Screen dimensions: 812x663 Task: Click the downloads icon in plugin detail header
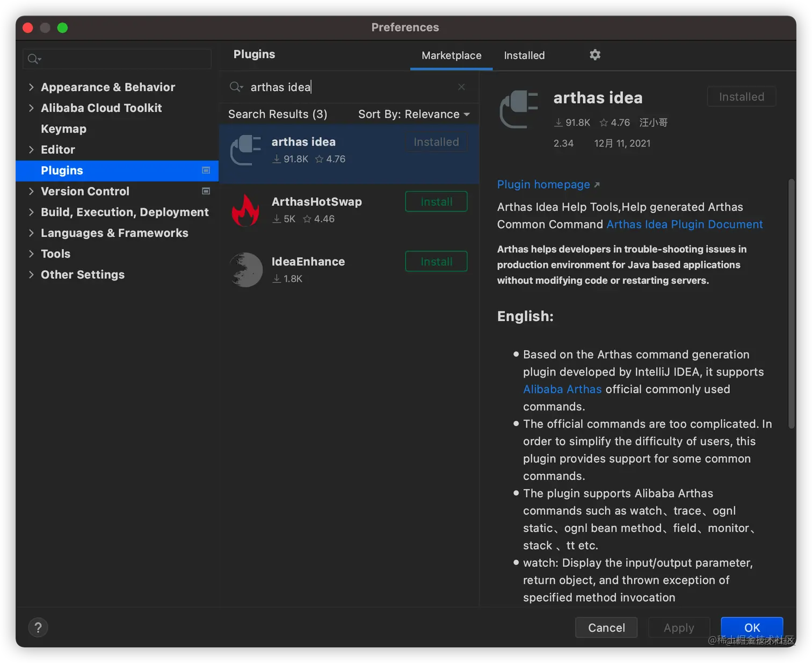[x=559, y=122]
